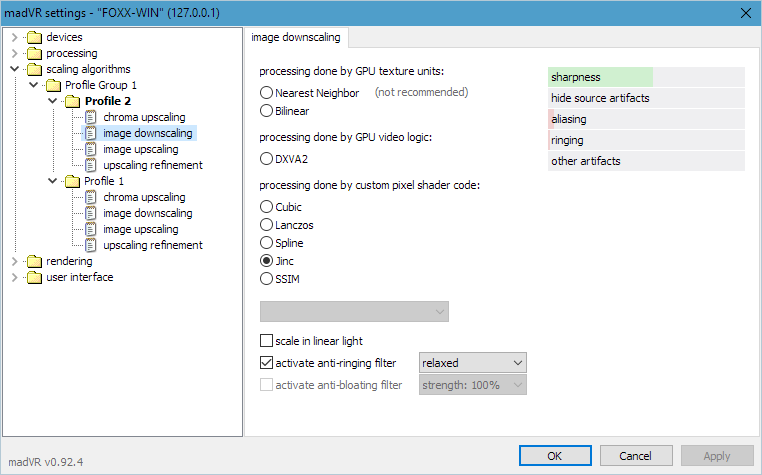
Task: Expand the rendering tree node
Action: (x=15, y=262)
